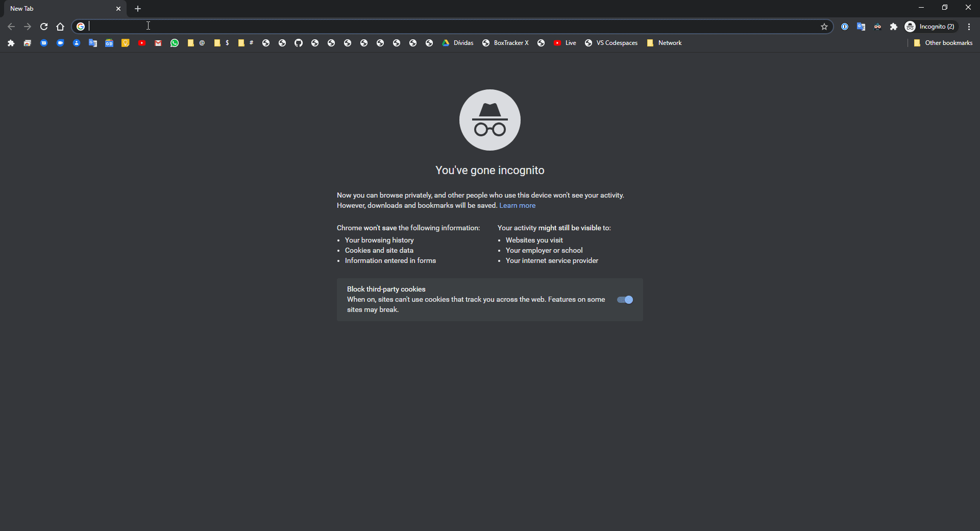Click the Extensions puzzle-piece icon
The height and width of the screenshot is (531, 980).
tap(894, 27)
